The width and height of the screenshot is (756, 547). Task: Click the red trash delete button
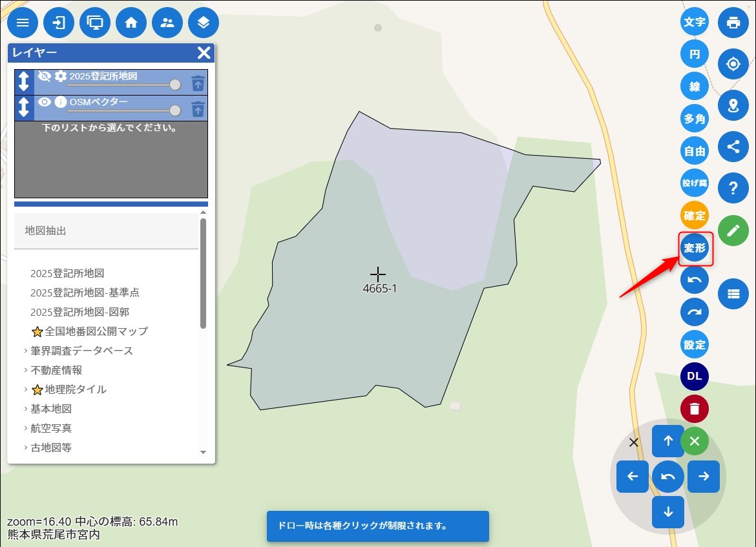695,409
